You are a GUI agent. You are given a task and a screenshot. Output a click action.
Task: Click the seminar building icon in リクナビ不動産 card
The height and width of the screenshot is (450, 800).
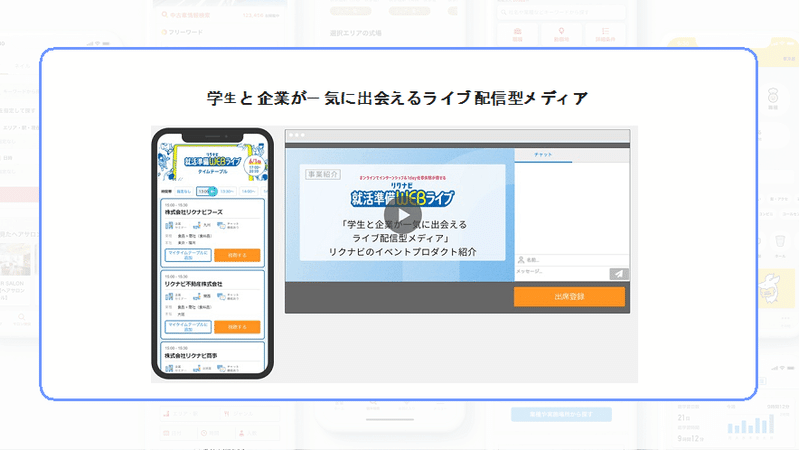coord(169,296)
